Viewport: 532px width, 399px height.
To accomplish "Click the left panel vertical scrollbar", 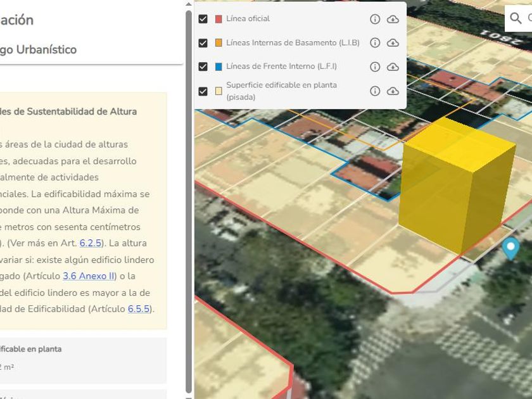I will (188, 190).
